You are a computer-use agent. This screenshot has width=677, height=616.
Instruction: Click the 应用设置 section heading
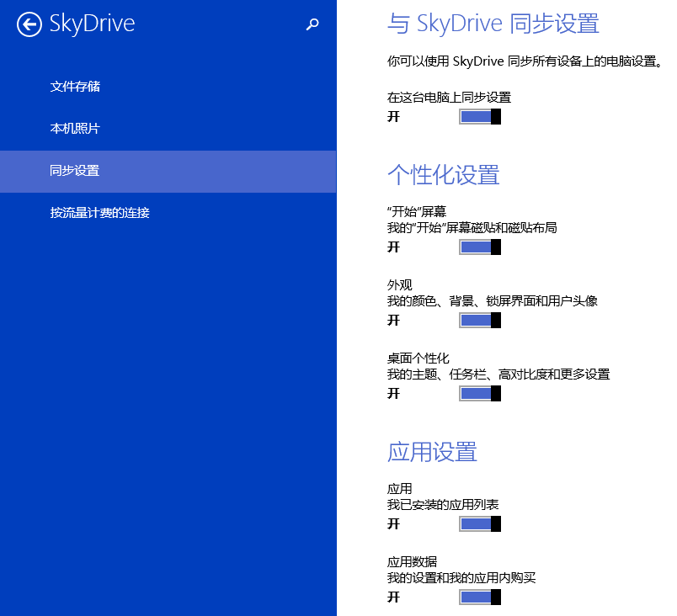click(x=432, y=452)
